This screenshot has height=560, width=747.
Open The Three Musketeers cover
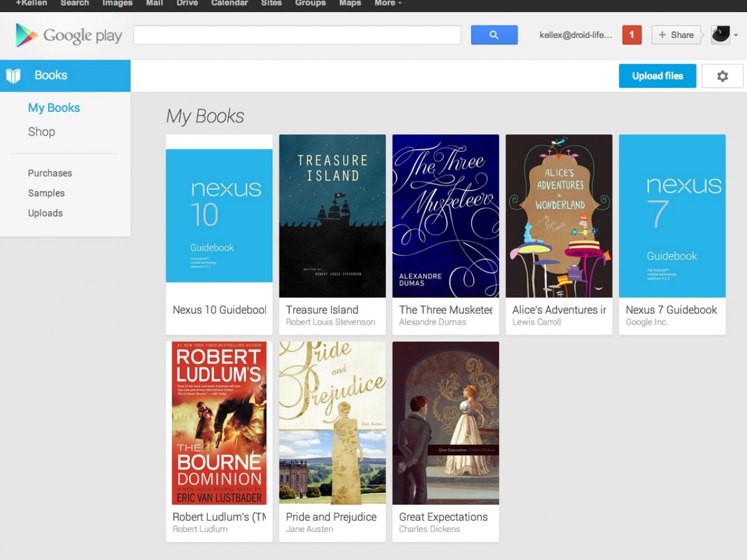pyautogui.click(x=446, y=216)
